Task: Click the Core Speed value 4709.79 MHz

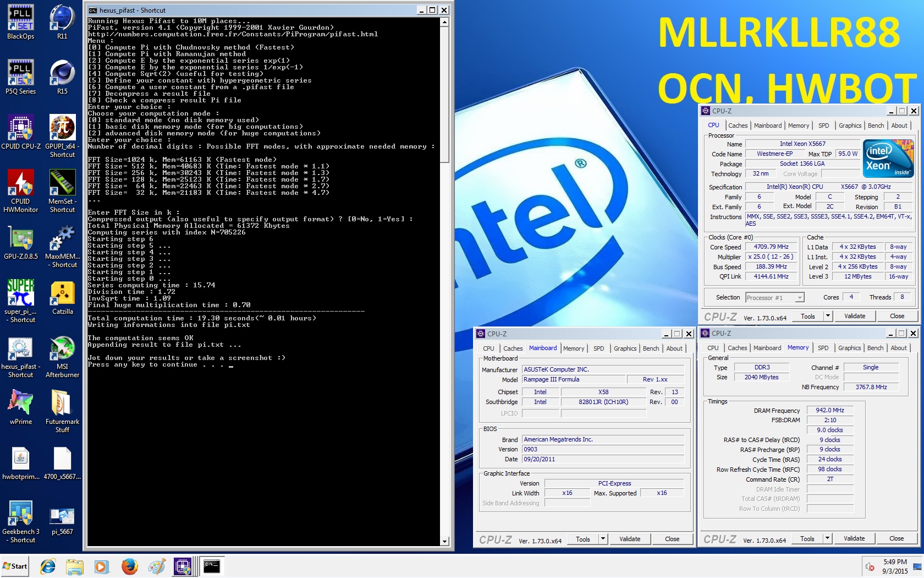Action: [x=771, y=247]
